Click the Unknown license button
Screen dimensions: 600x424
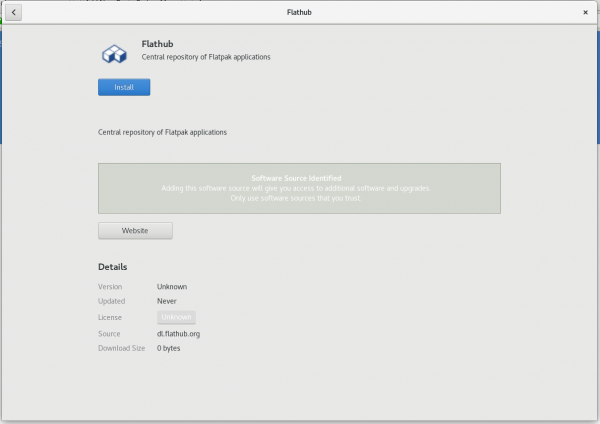[176, 317]
